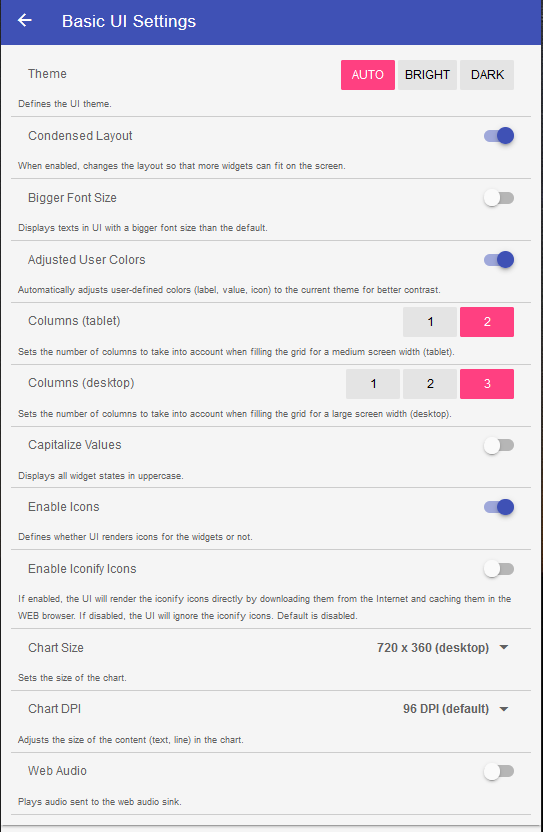Viewport: 543px width, 832px height.
Task: Choose 3 columns for desktop
Action: pyautogui.click(x=487, y=384)
